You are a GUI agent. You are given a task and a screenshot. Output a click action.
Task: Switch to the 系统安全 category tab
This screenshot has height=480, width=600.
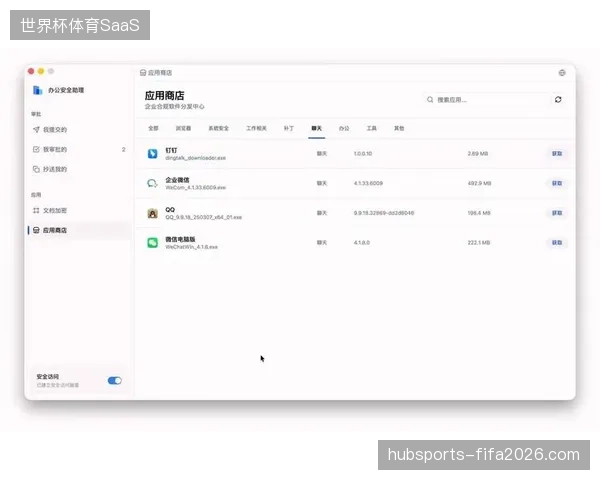point(218,128)
